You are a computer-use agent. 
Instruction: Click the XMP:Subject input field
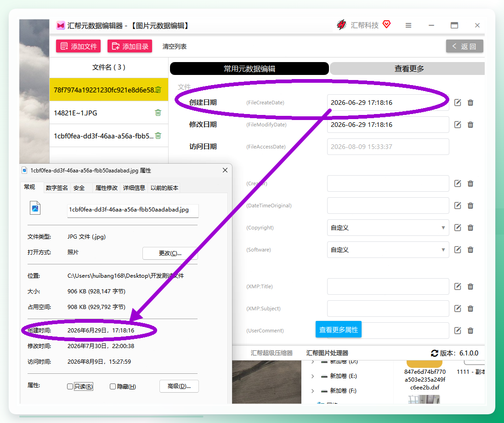tap(388, 309)
